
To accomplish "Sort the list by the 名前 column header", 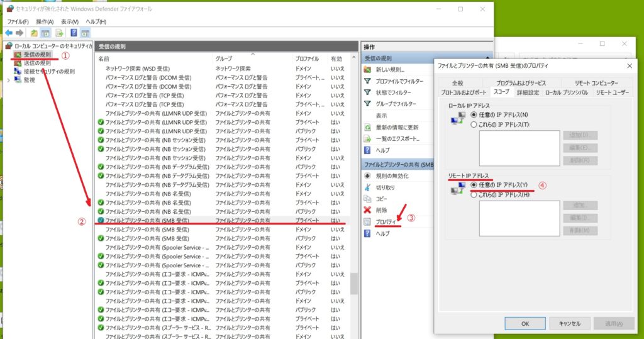I will click(x=104, y=58).
